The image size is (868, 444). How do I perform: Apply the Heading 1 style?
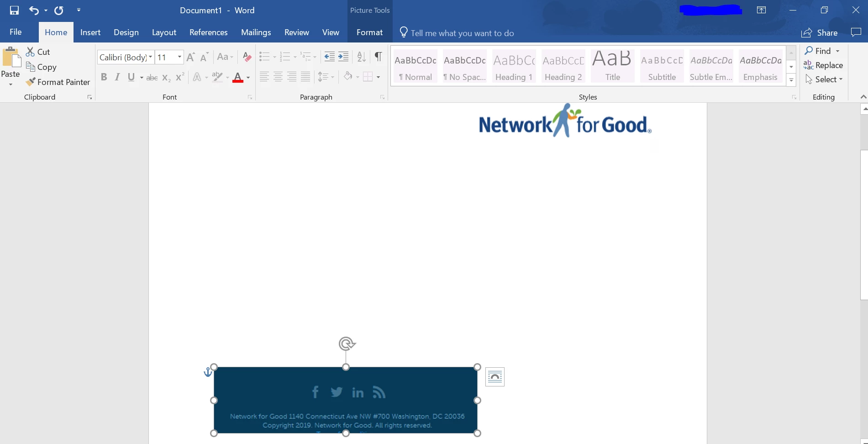(514, 65)
